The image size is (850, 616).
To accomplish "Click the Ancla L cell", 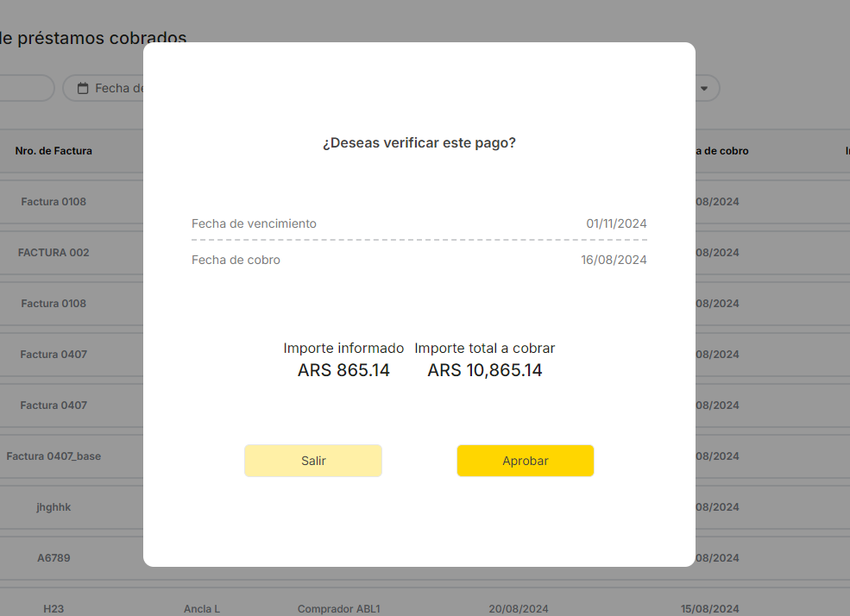I will tap(201, 609).
